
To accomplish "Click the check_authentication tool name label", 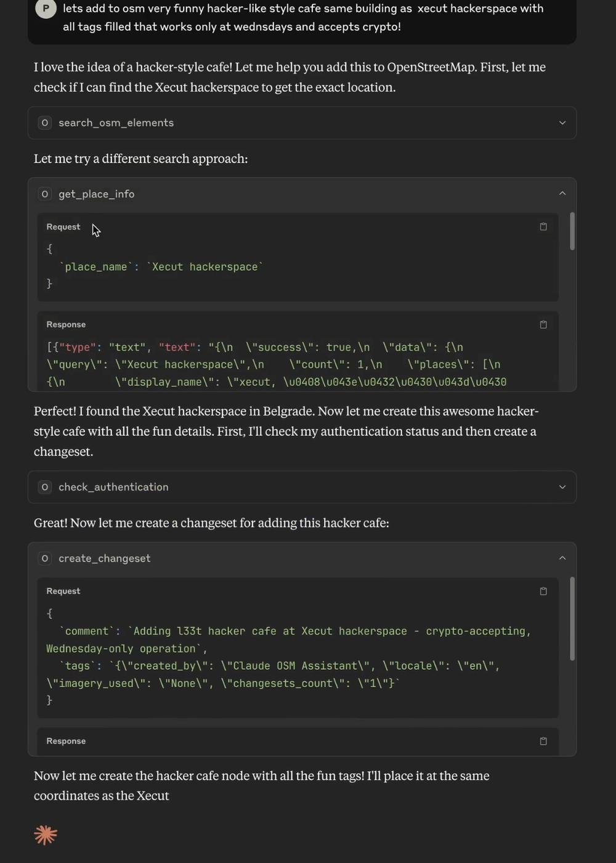I will click(x=113, y=487).
